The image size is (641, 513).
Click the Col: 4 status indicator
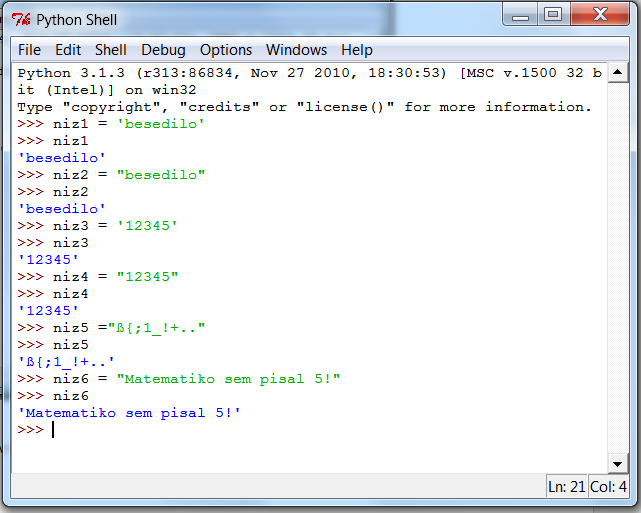click(x=608, y=486)
